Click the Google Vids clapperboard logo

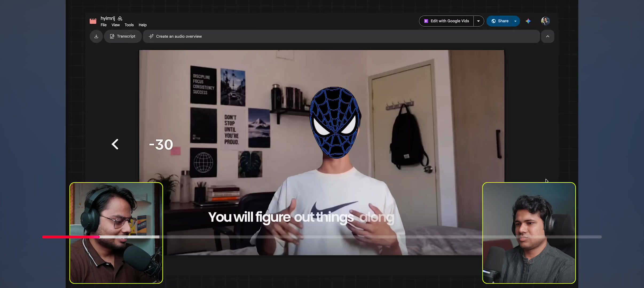pyautogui.click(x=93, y=21)
